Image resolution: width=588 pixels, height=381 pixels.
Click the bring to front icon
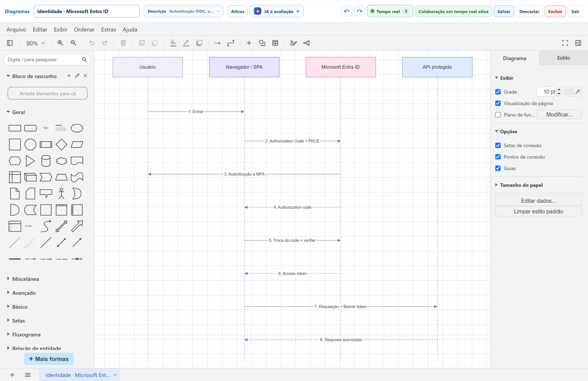pyautogui.click(x=141, y=43)
